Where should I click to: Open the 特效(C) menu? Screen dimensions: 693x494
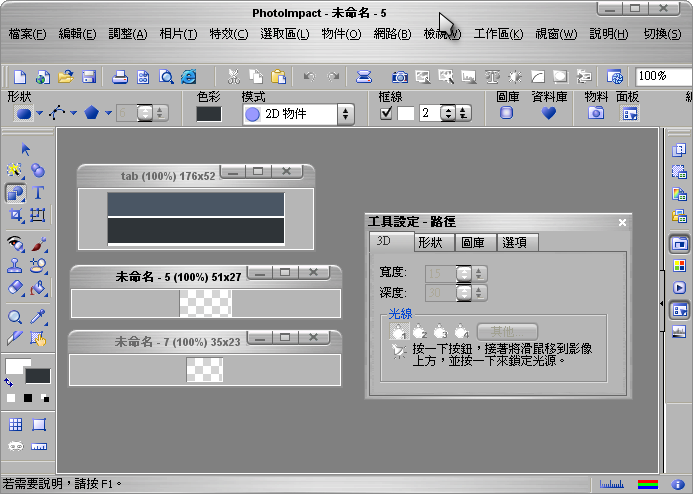point(229,34)
